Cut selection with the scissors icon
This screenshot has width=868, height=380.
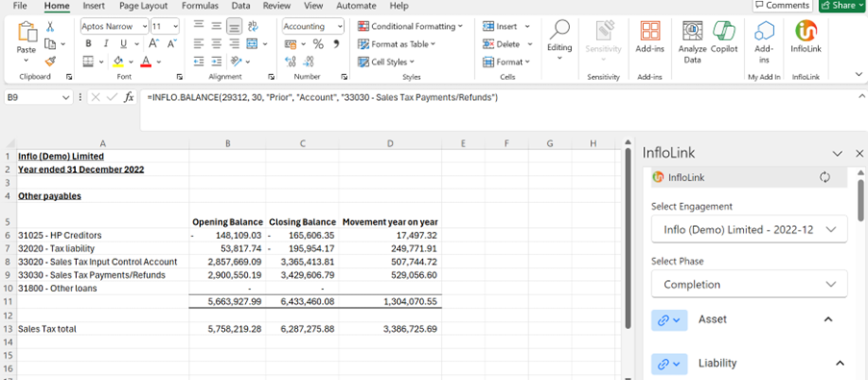coord(50,26)
